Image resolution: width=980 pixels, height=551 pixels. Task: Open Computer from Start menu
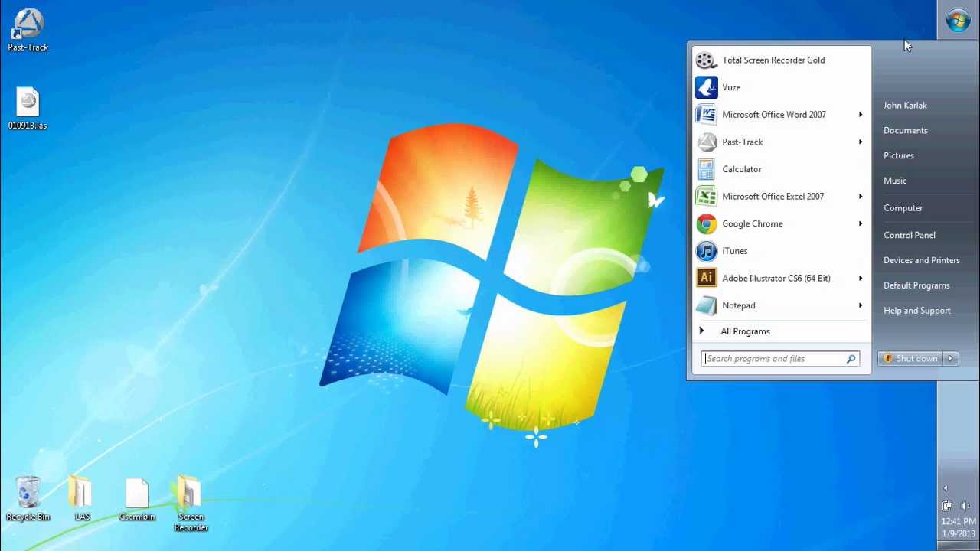(903, 208)
